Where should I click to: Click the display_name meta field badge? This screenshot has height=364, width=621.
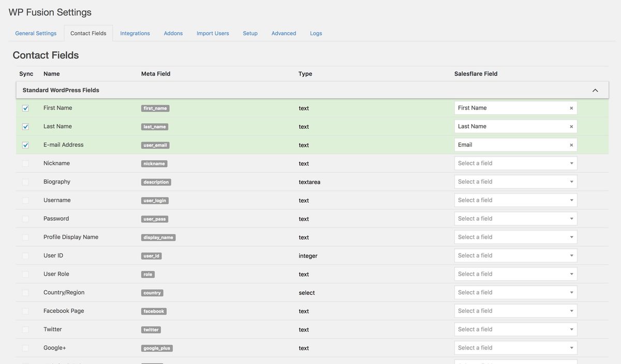[x=158, y=238]
